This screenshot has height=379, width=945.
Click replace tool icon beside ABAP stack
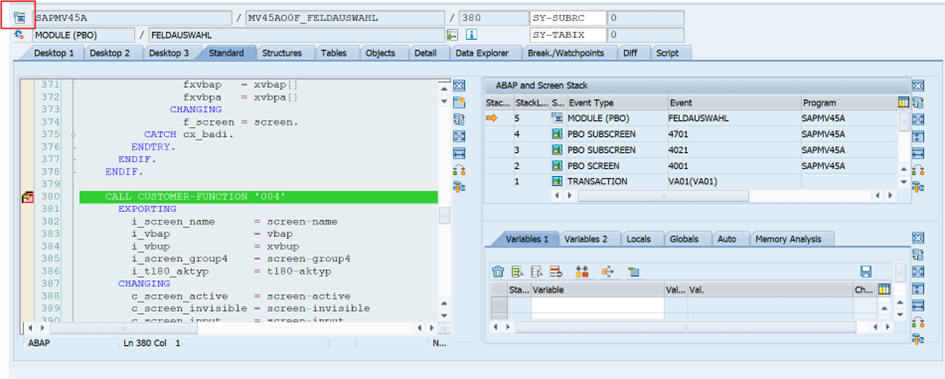click(x=918, y=102)
